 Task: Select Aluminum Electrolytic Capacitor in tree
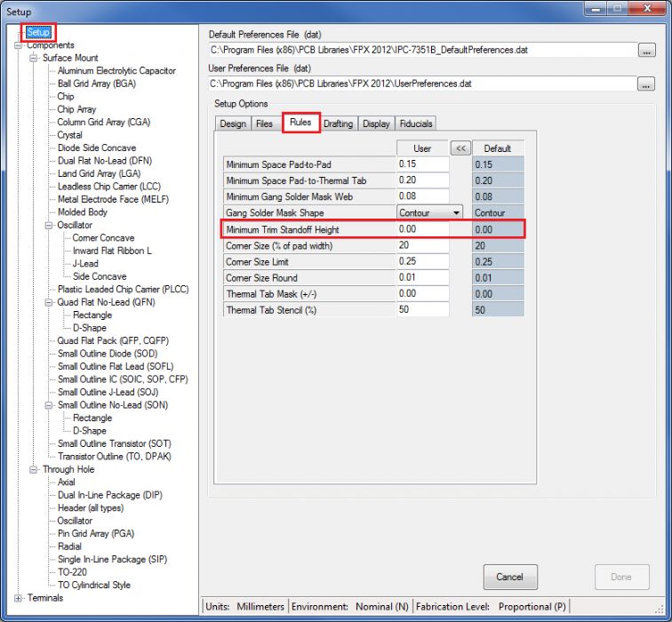(116, 71)
